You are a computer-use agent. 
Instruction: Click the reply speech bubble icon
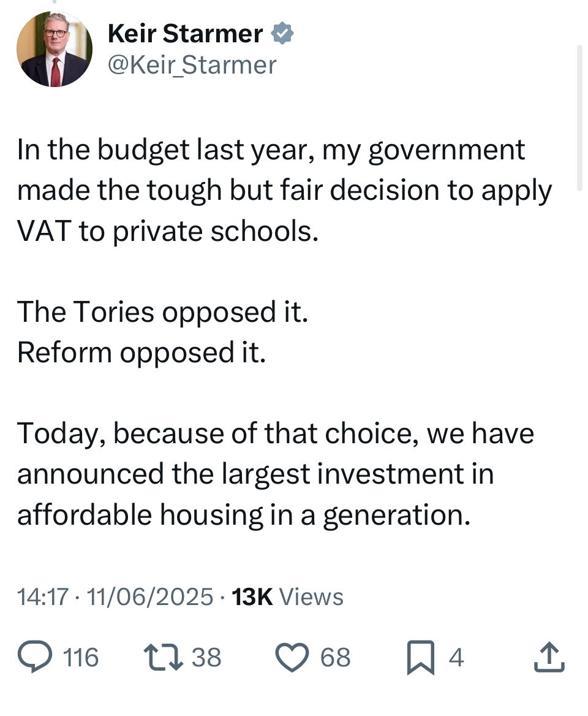coord(35,657)
